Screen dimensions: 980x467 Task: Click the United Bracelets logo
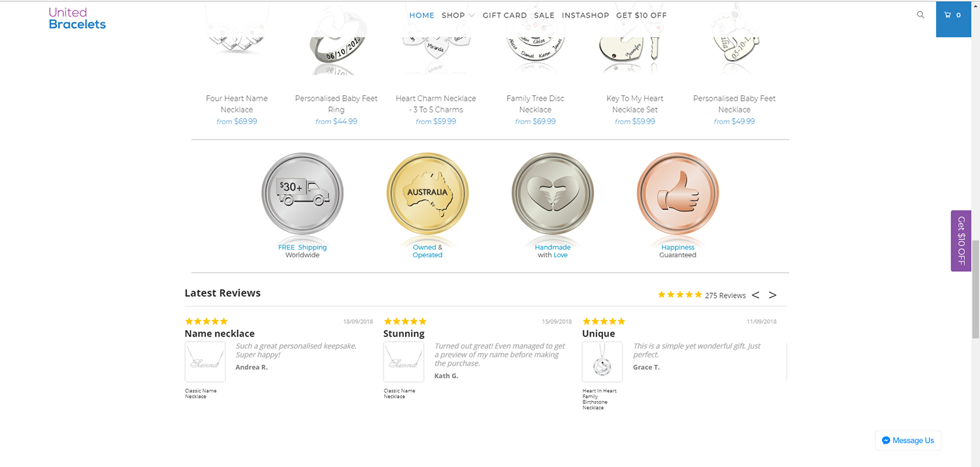coord(76,19)
